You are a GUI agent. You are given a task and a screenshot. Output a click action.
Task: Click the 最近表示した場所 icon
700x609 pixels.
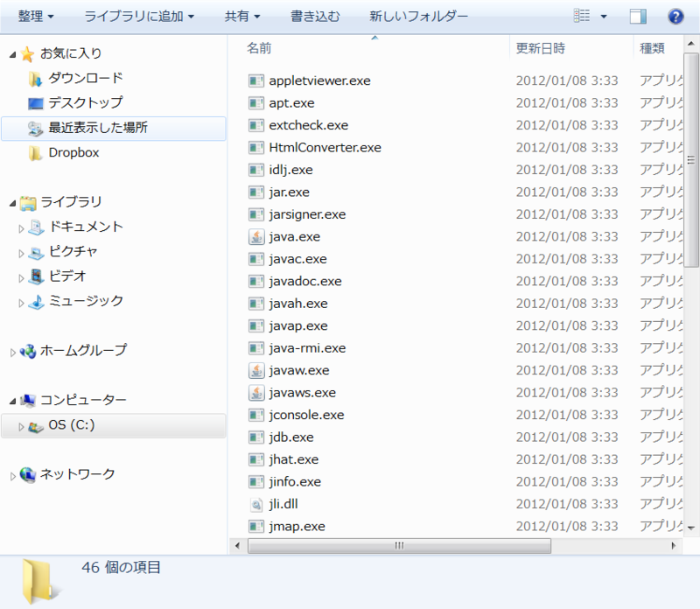point(35,129)
